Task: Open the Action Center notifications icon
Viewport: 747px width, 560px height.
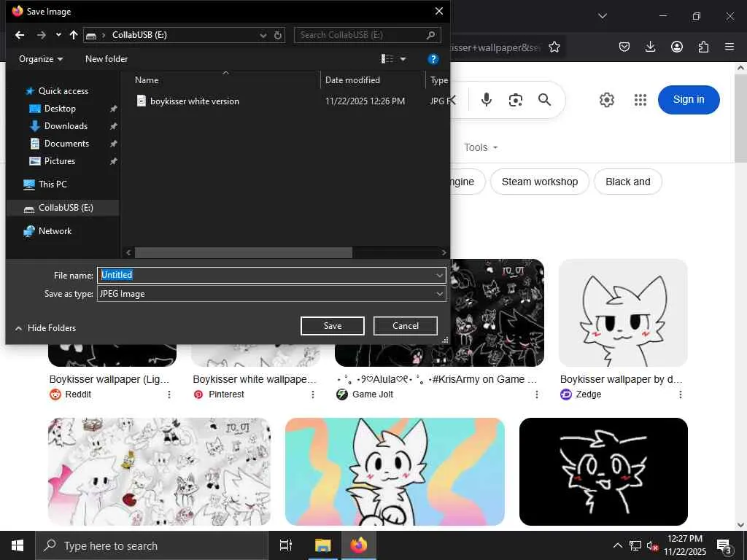Action: [x=724, y=546]
